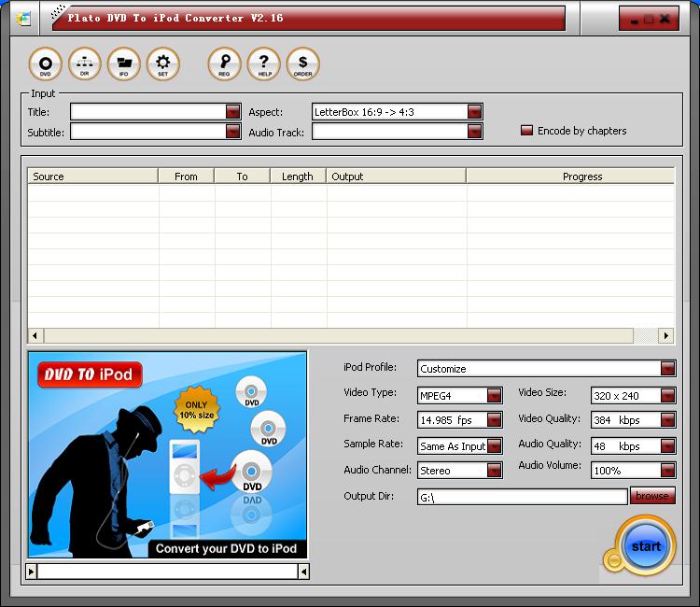Click the To column header
Image resolution: width=700 pixels, height=607 pixels.
243,176
